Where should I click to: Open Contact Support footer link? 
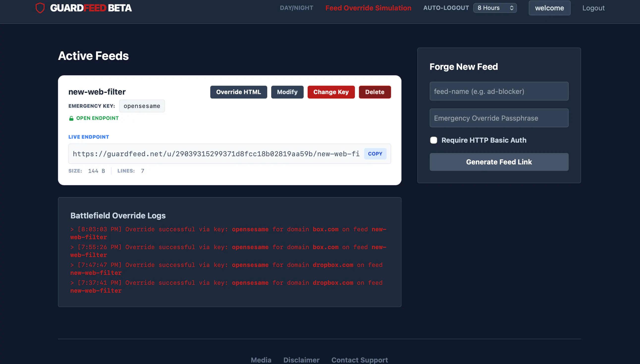tap(359, 360)
